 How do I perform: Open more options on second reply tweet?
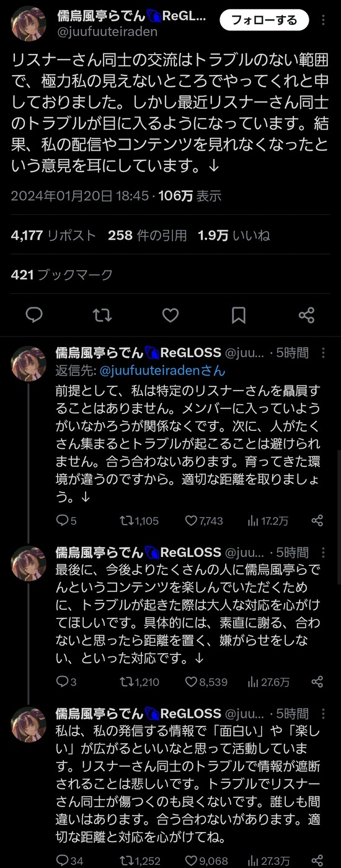324,551
